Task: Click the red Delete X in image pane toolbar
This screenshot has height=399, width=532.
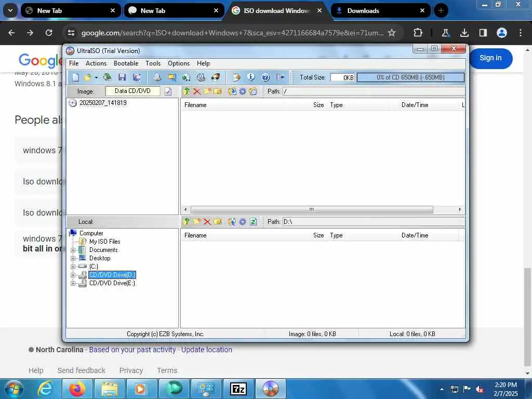Action: click(197, 91)
